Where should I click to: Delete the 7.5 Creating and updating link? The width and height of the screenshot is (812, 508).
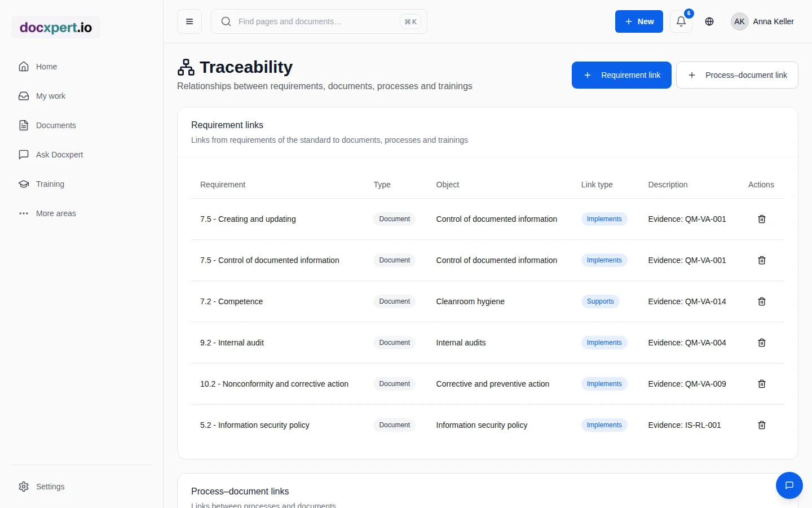761,219
